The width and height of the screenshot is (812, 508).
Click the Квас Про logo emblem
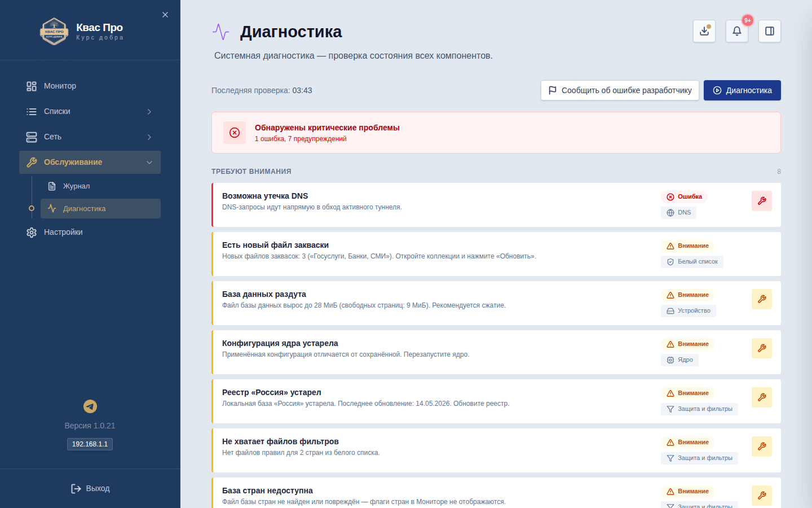click(x=54, y=32)
